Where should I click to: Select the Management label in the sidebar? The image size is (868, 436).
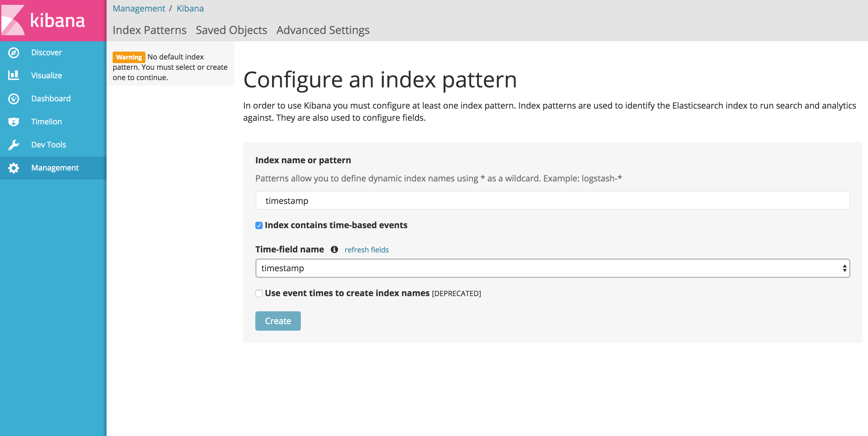tap(55, 168)
